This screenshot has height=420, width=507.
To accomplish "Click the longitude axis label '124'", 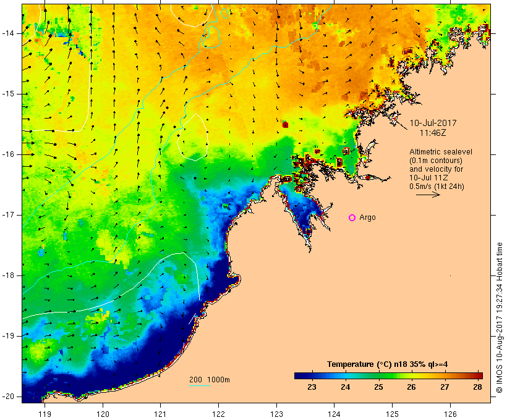I will 334,414.
